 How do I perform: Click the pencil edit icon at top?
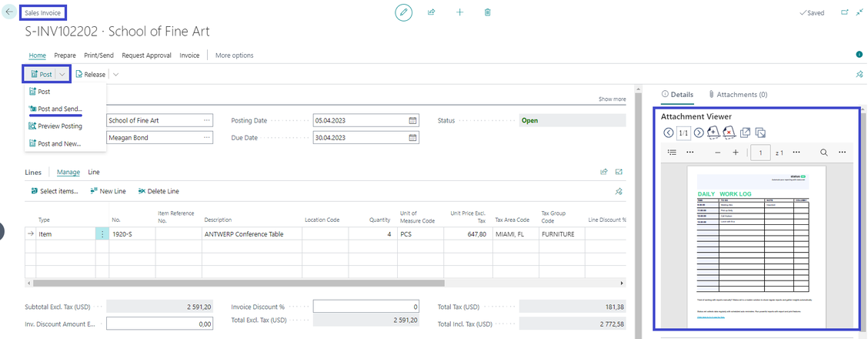tap(404, 12)
